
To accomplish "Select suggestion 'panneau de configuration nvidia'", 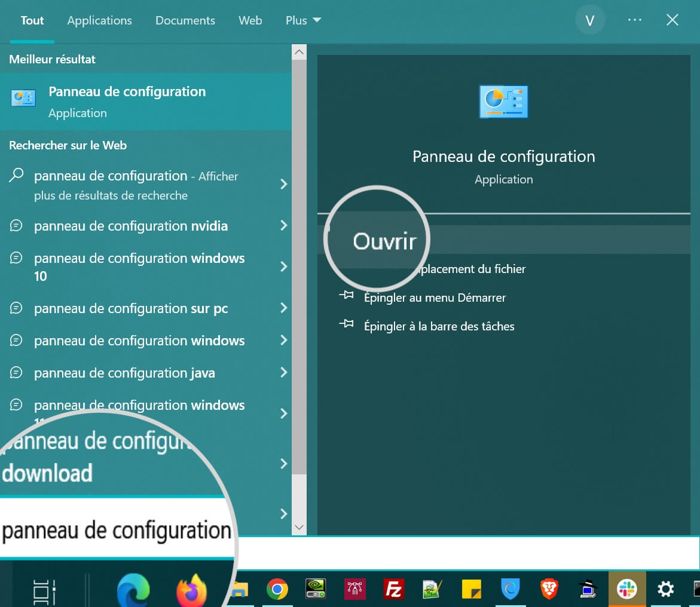I will click(x=131, y=226).
